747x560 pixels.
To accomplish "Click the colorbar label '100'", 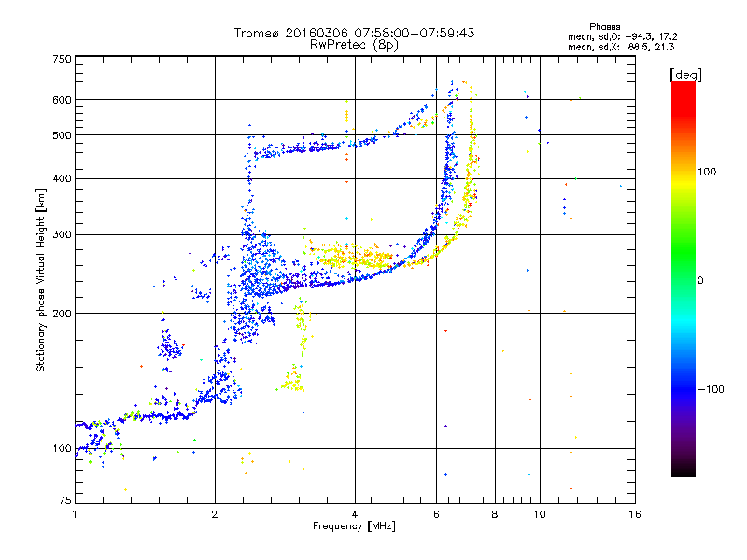I will (x=707, y=172).
